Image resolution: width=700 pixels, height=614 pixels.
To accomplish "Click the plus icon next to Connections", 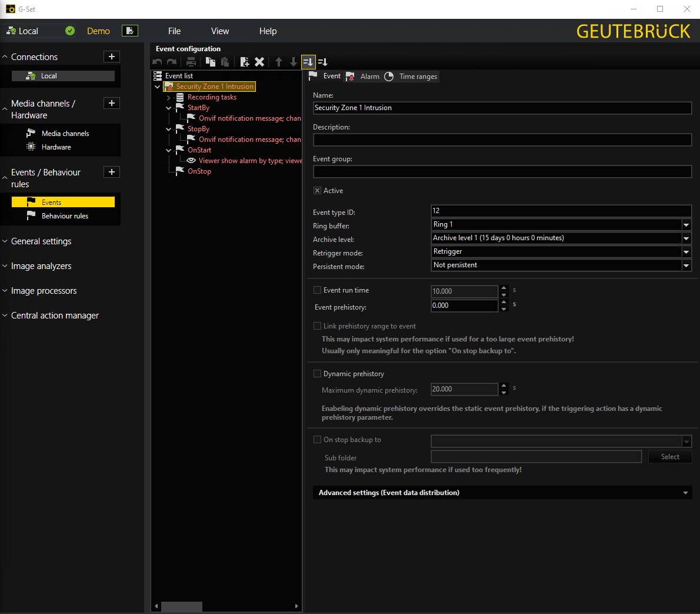I will 112,57.
